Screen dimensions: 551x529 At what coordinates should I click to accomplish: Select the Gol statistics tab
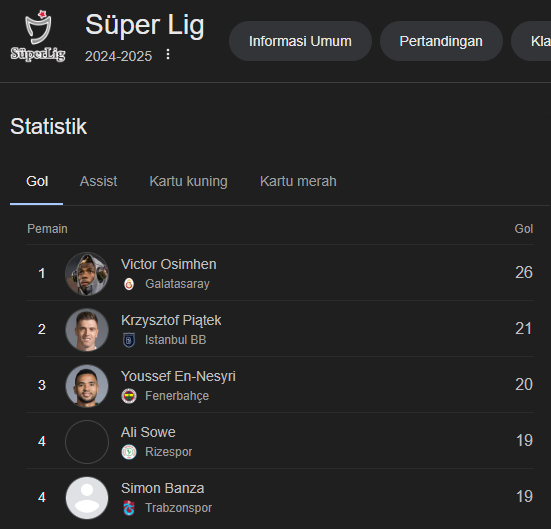click(37, 181)
